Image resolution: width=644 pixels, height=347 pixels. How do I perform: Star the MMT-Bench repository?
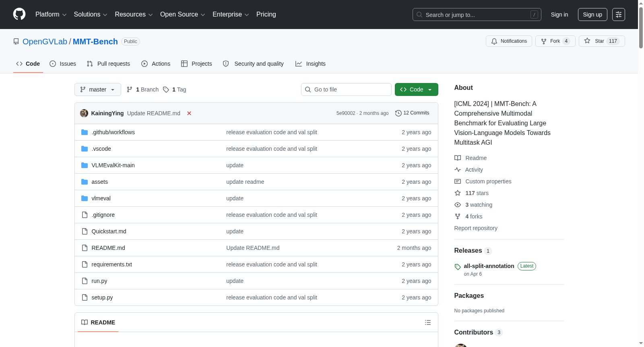tap(602, 41)
